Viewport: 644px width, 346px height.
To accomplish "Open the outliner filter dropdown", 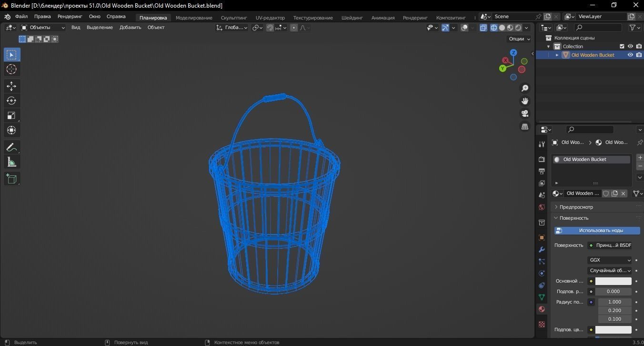I will tap(635, 28).
